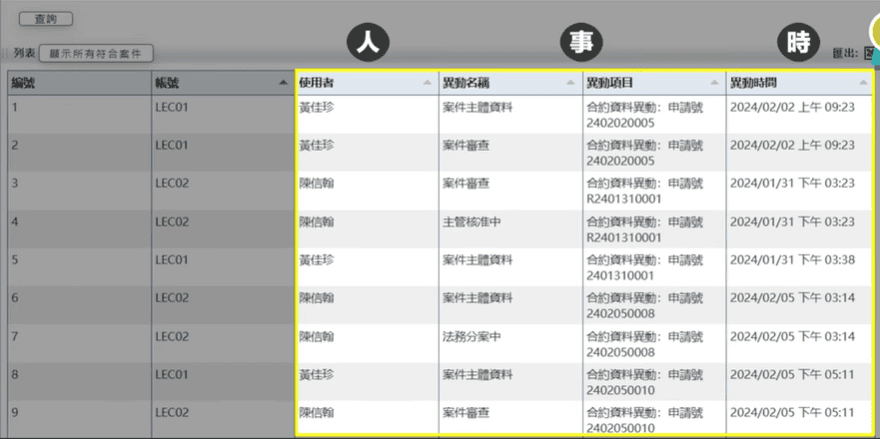Click sort arrow in 異動項目 column header

point(716,83)
